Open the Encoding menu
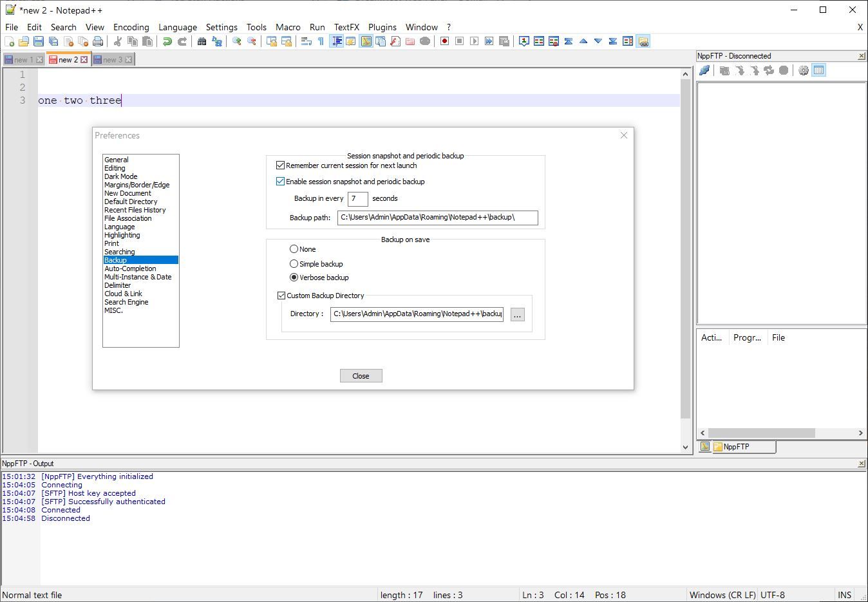 (131, 27)
